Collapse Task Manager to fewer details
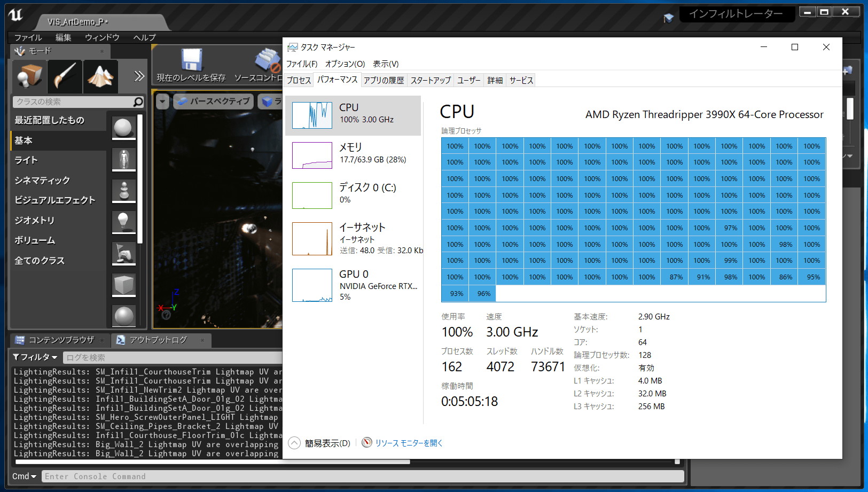The image size is (868, 492). 319,443
